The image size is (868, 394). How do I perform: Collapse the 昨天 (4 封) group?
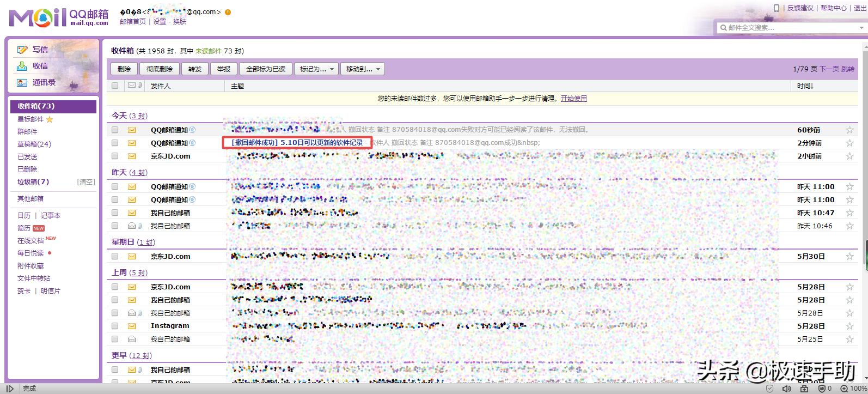129,172
